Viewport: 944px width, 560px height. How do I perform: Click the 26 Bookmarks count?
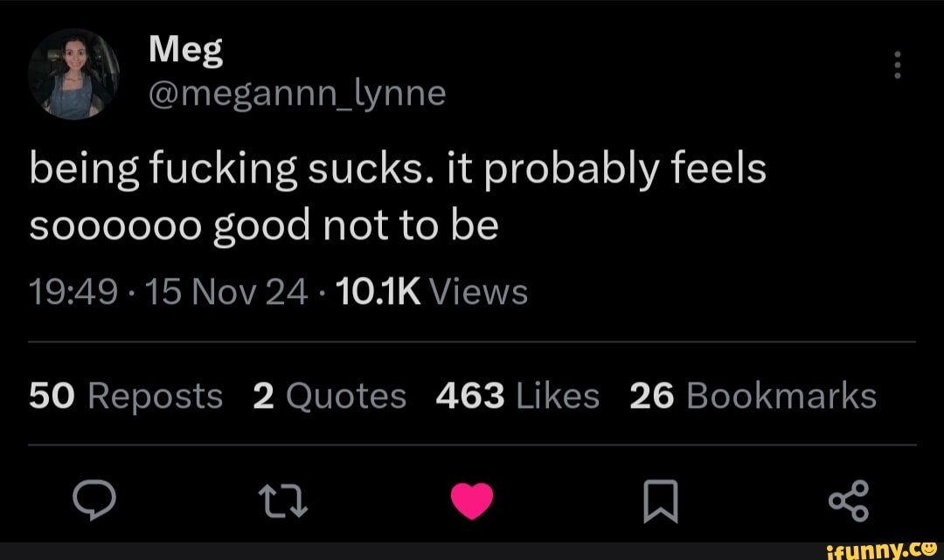point(753,396)
